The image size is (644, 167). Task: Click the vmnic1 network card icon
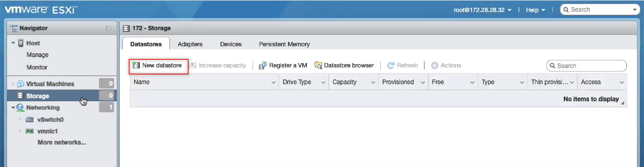click(x=30, y=131)
